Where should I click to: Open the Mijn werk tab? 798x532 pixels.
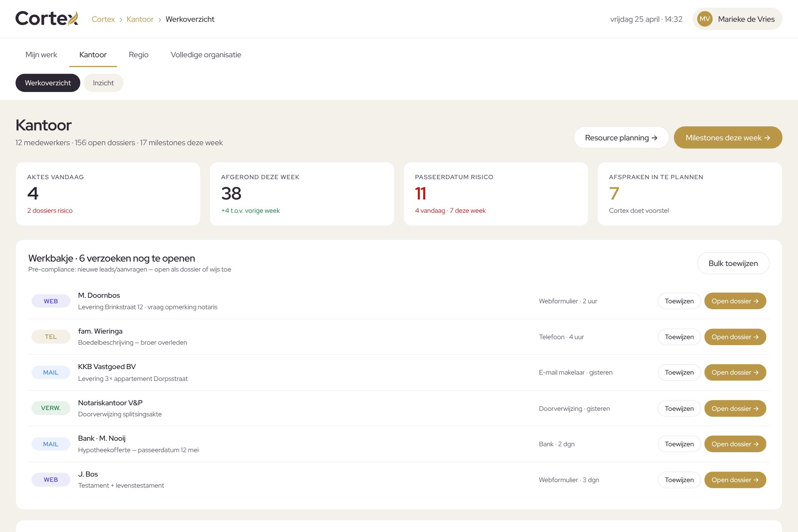(41, 55)
